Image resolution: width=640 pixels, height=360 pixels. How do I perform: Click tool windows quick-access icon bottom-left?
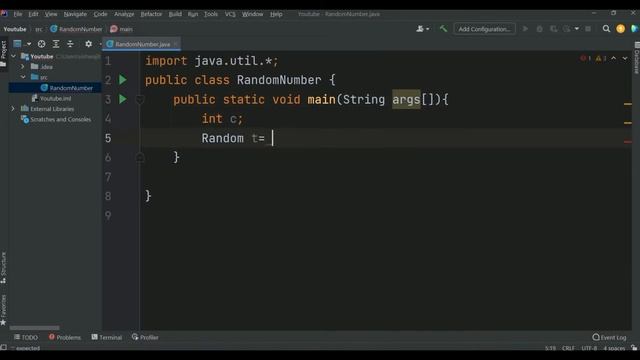pyautogui.click(x=3, y=347)
